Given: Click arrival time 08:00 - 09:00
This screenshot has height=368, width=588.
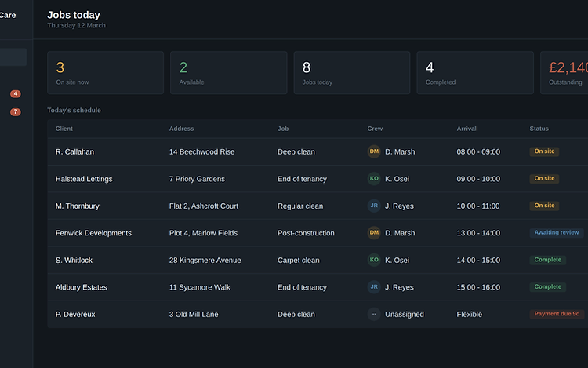Looking at the screenshot, I should (478, 152).
